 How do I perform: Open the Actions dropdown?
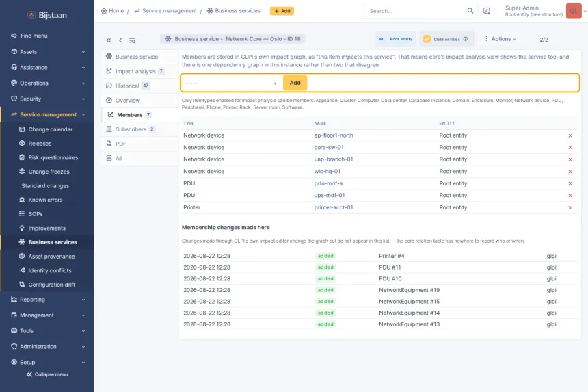coord(500,39)
